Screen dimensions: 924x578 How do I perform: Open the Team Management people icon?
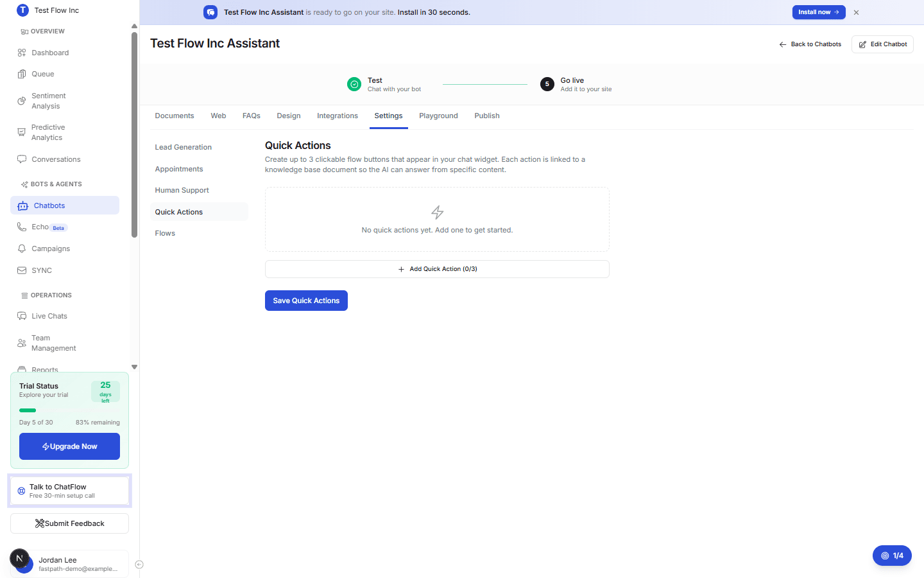pos(22,343)
